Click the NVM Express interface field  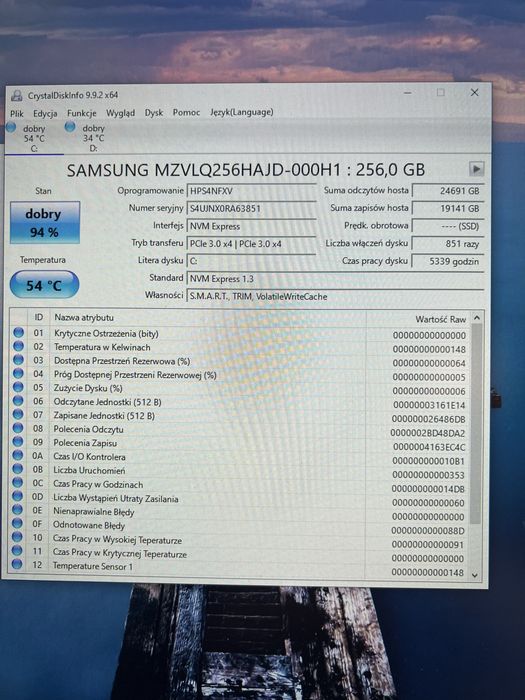pos(251,226)
